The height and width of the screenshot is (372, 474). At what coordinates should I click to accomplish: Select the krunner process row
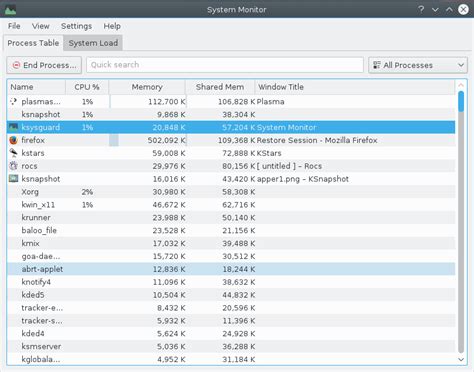tap(231, 217)
